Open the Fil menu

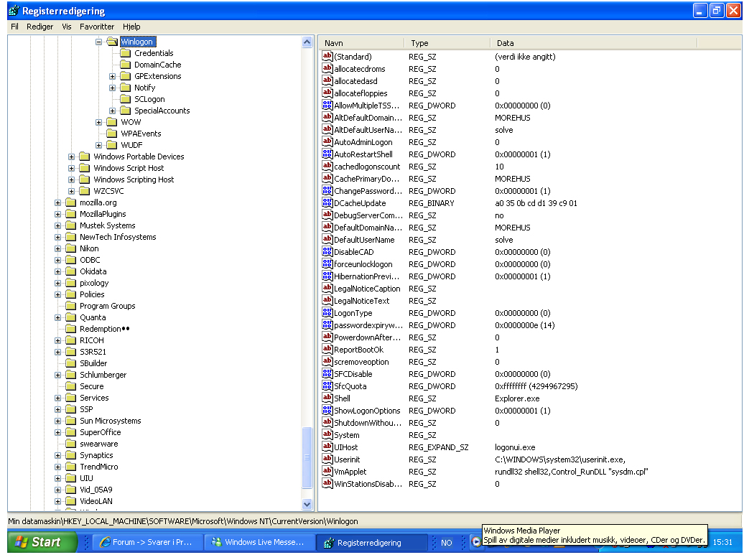click(x=14, y=27)
